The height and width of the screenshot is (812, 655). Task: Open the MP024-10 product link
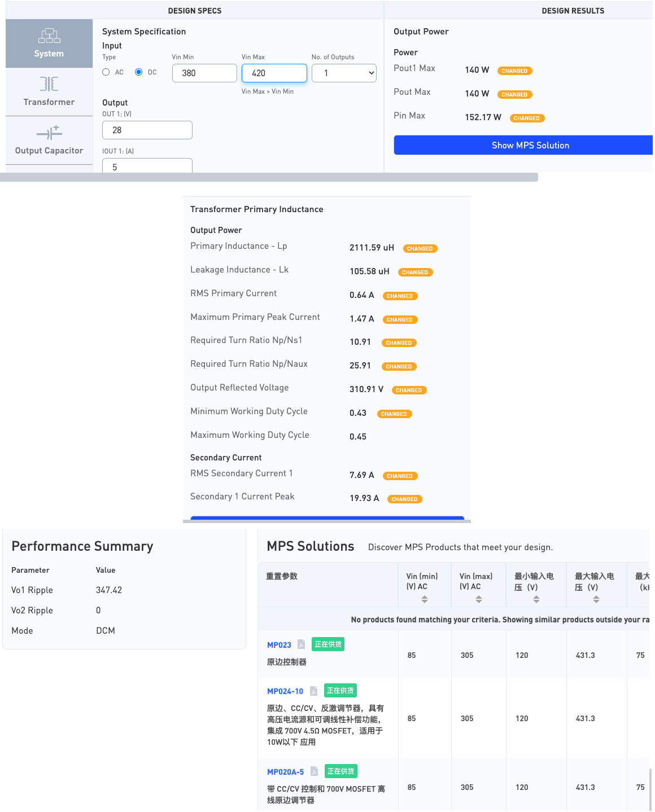(x=285, y=691)
